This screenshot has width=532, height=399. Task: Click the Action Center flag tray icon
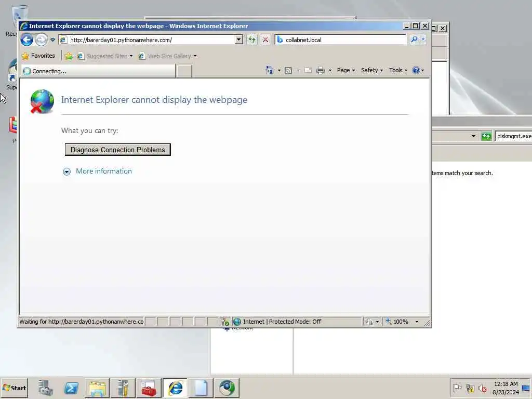(457, 388)
